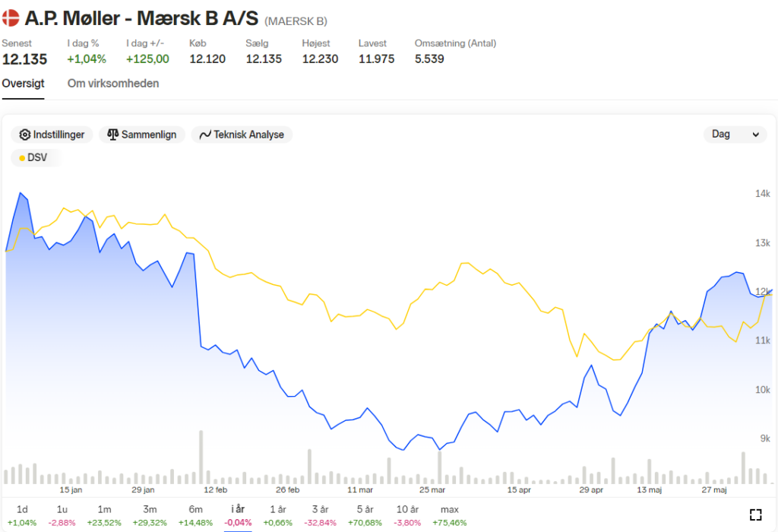This screenshot has height=532, width=778.
Task: Click the Danish flag icon
Action: [11, 18]
